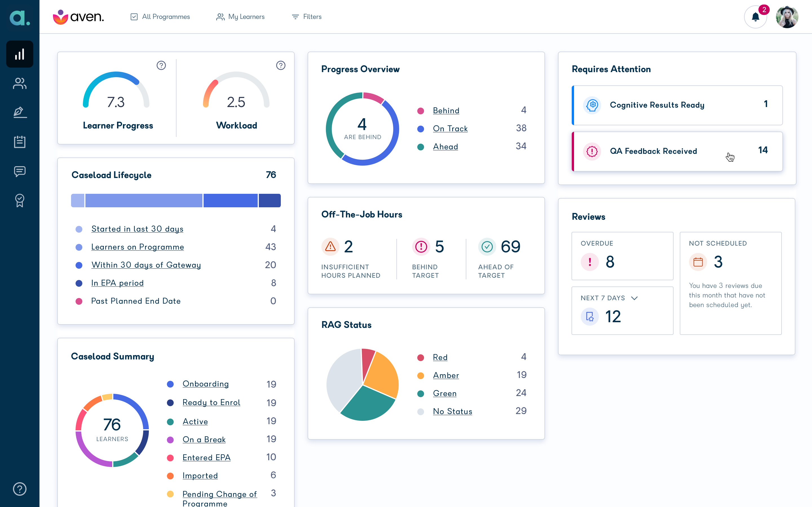Select the pen signature sidebar icon
This screenshot has width=812, height=507.
(x=19, y=112)
